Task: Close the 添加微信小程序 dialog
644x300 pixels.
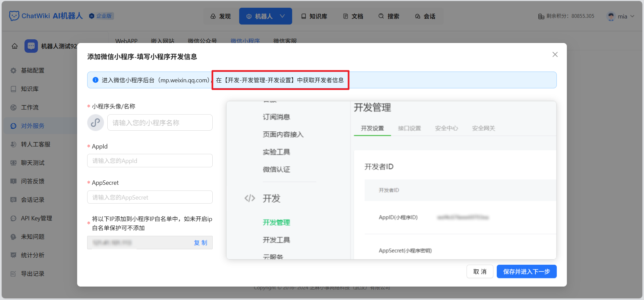Action: pos(555,54)
